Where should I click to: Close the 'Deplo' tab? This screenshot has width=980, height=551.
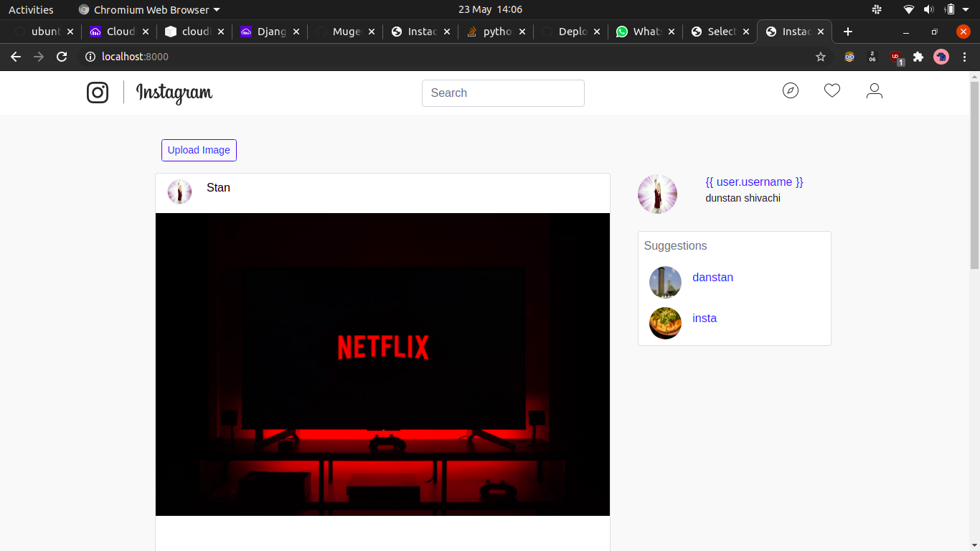tap(597, 32)
